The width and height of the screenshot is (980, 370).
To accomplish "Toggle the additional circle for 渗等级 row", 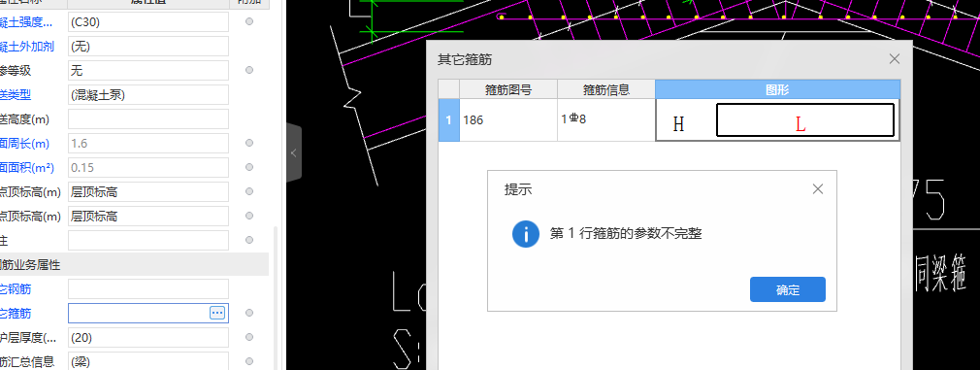I will (249, 70).
